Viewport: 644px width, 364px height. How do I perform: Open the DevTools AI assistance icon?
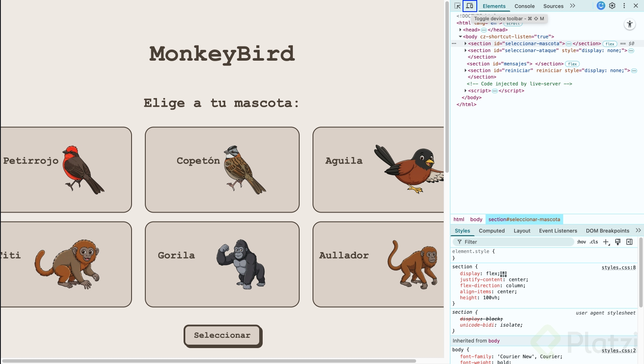point(601,6)
